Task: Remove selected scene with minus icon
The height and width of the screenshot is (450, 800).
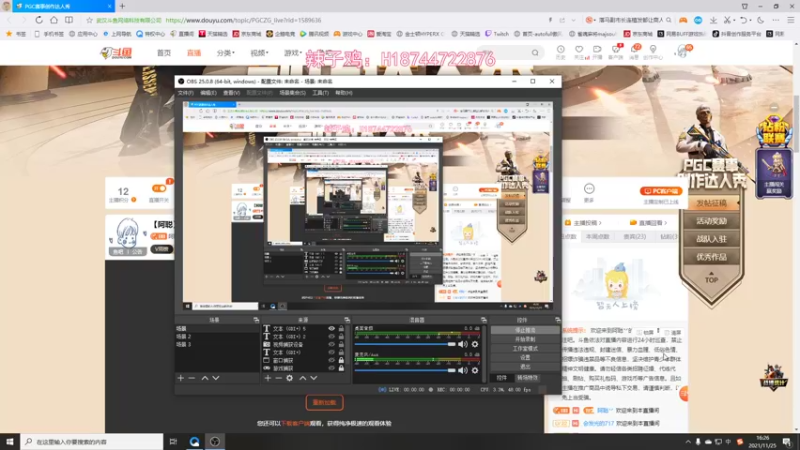Action: 192,378
